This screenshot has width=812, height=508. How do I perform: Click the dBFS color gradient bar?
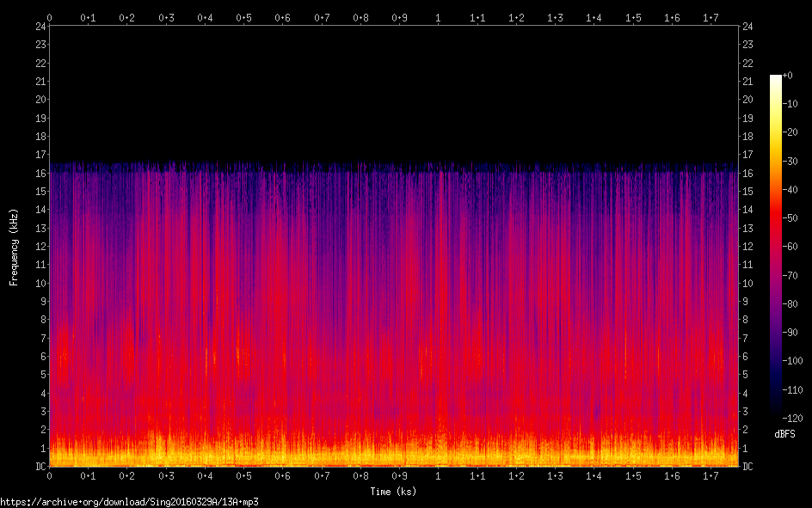click(x=776, y=246)
